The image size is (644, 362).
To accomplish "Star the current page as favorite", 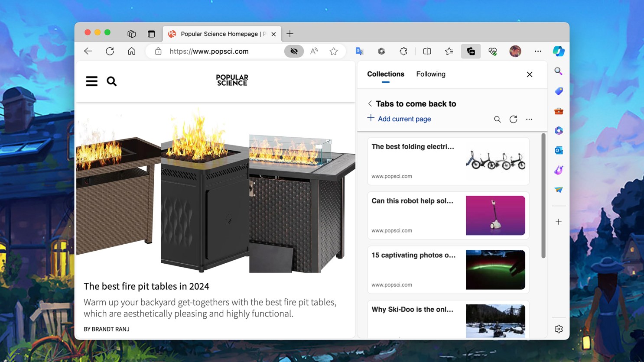I will point(333,51).
